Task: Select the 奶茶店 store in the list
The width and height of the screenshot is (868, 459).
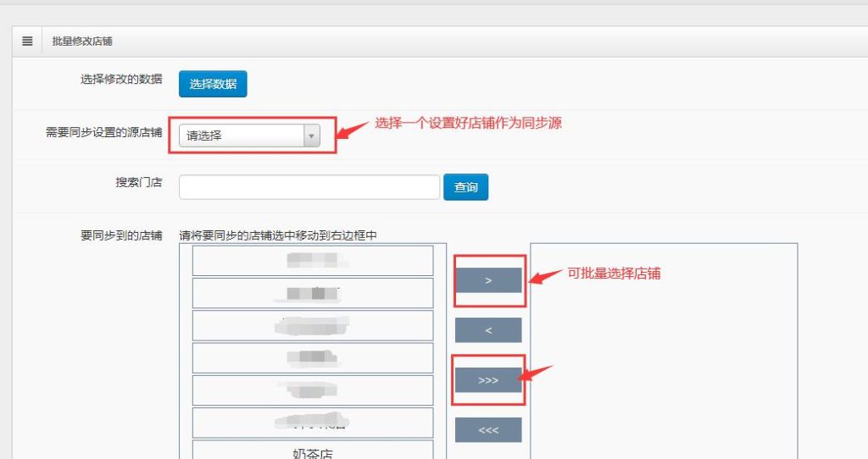Action: point(313,451)
